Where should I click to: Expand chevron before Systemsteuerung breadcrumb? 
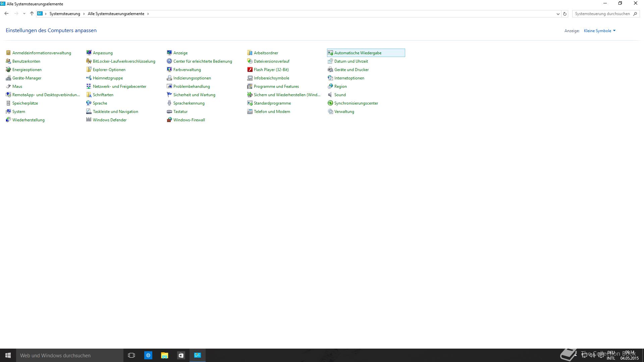pyautogui.click(x=46, y=14)
